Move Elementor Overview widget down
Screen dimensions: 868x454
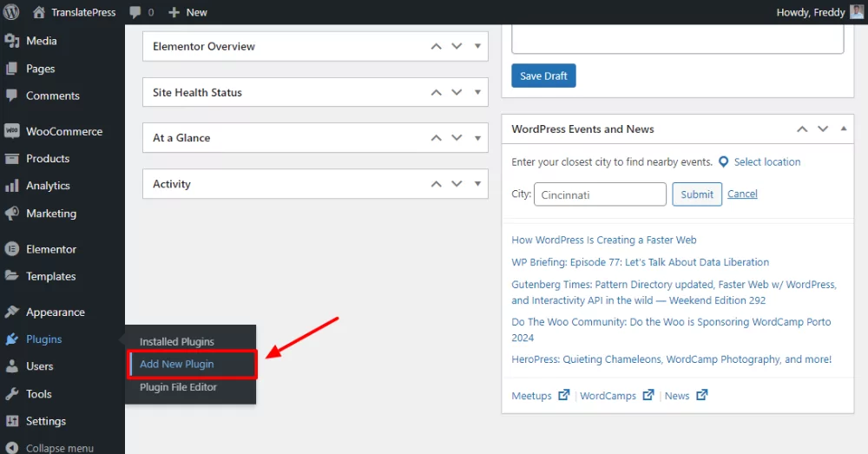pos(457,47)
